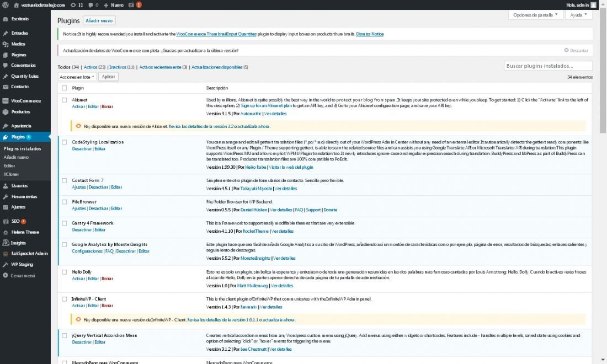Click the Buscar plugins instalados search field

(548, 66)
